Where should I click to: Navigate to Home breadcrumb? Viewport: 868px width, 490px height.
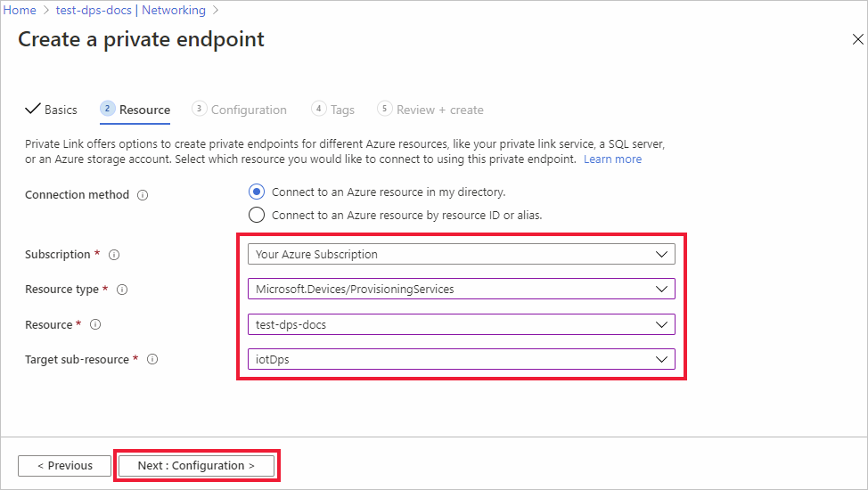[x=20, y=11]
